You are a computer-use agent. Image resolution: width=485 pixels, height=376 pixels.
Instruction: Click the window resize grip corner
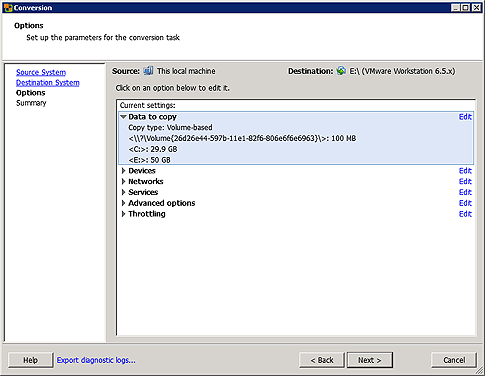click(479, 370)
